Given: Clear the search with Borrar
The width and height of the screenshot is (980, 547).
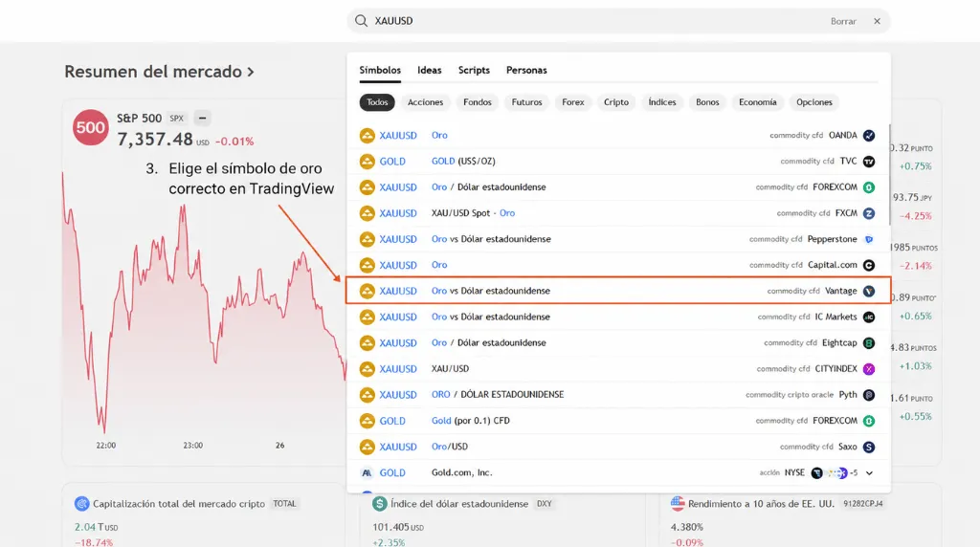Looking at the screenshot, I should (x=843, y=21).
